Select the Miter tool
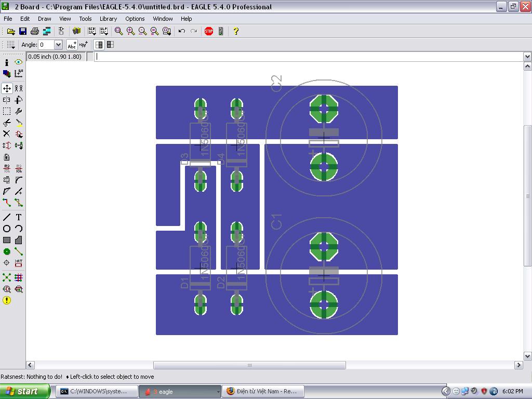Viewport: 532px width, 399px height. coord(19,180)
